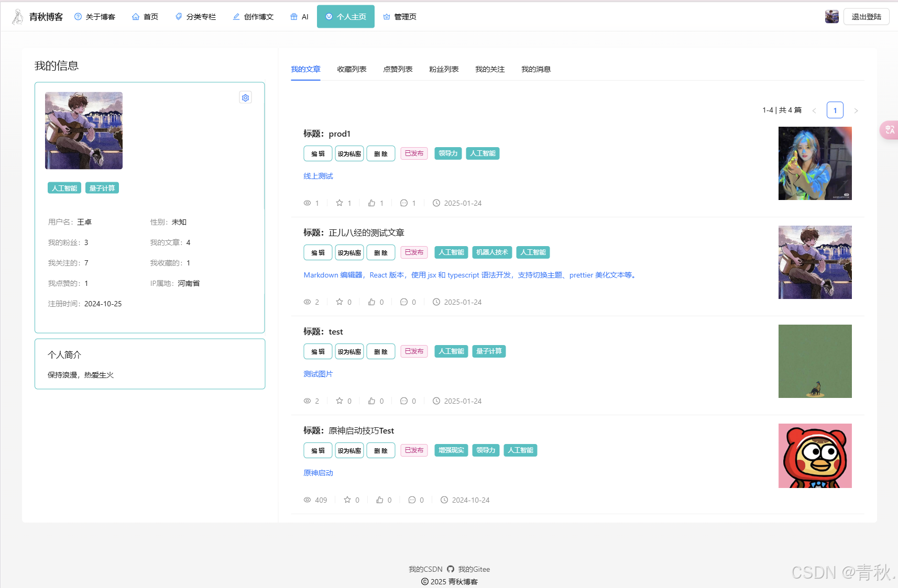Open the 我的消息 tab

click(x=535, y=69)
